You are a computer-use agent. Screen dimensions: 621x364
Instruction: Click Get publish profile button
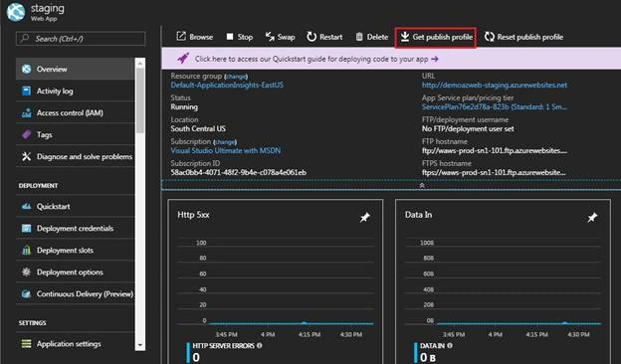pyautogui.click(x=436, y=37)
